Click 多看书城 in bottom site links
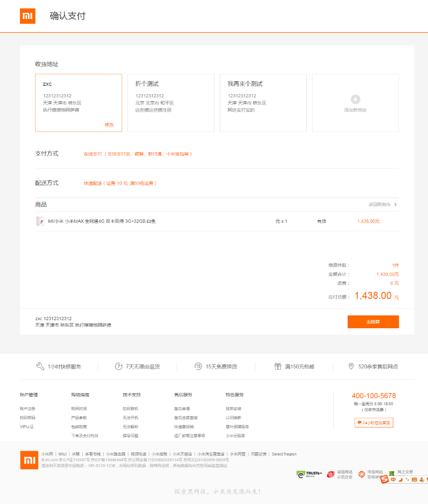Screen dimensions: 428x504 coord(93,454)
